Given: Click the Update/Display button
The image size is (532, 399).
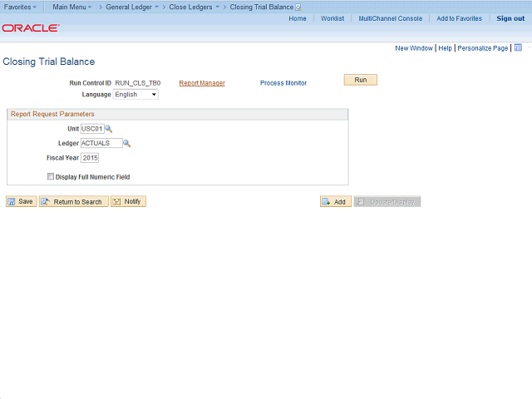Looking at the screenshot, I should tap(387, 201).
